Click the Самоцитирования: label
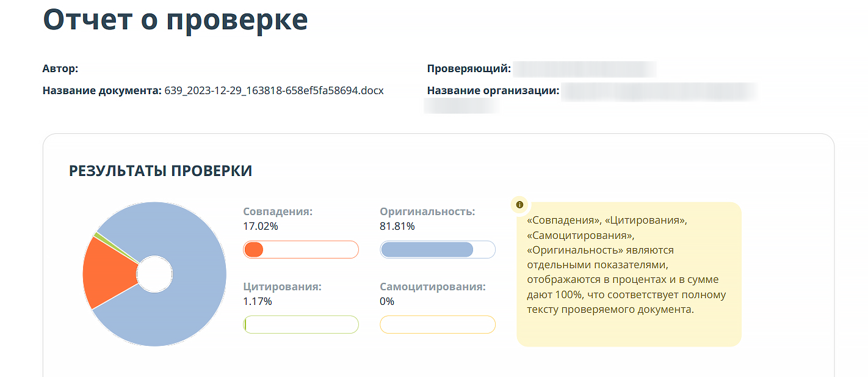Screen dimensions: 868x377 pos(433,287)
